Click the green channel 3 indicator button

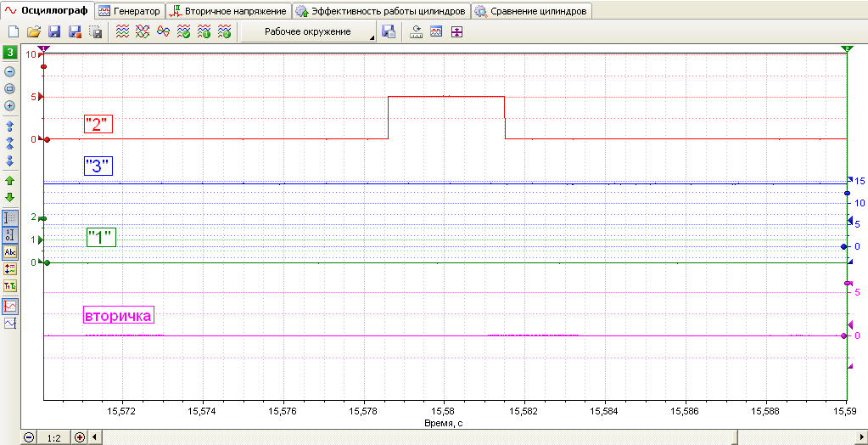10,54
